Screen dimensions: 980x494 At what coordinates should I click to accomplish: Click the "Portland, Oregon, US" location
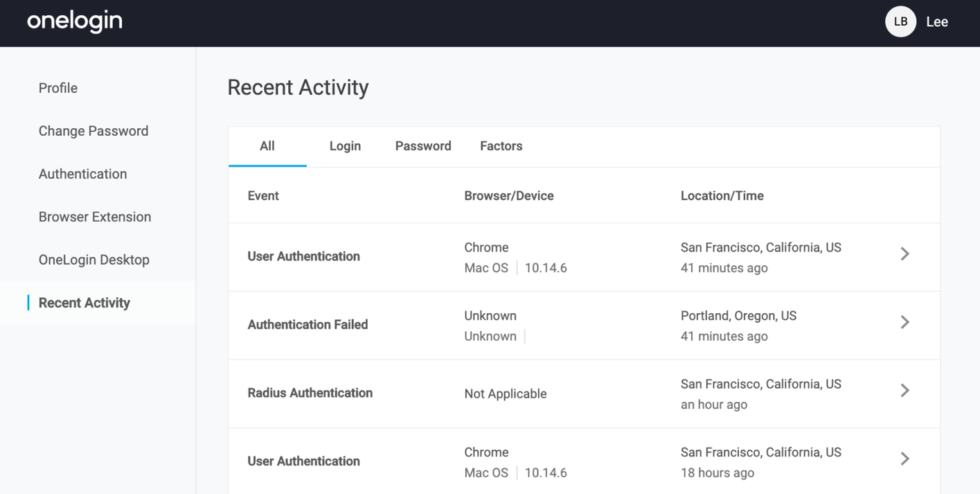click(739, 316)
